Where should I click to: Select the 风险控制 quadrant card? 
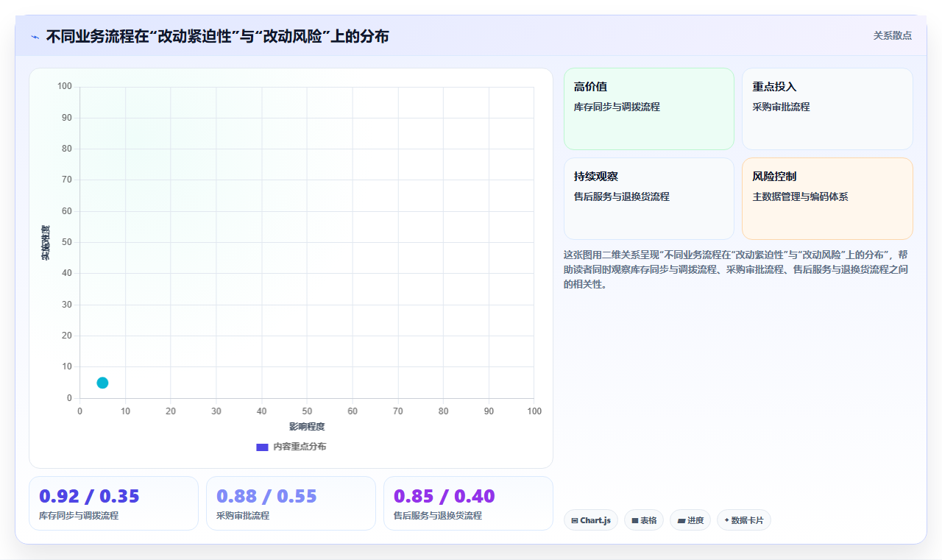pos(827,199)
